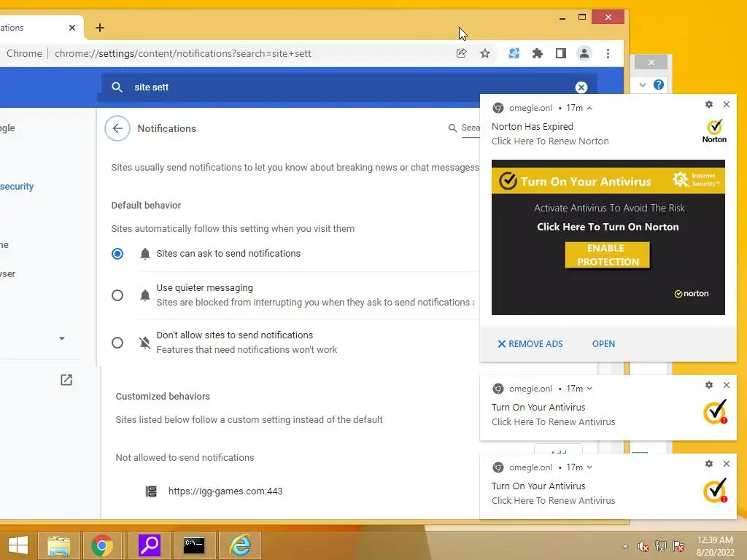
Task: Expand the third omegle.onl notification chevron
Action: 589,467
